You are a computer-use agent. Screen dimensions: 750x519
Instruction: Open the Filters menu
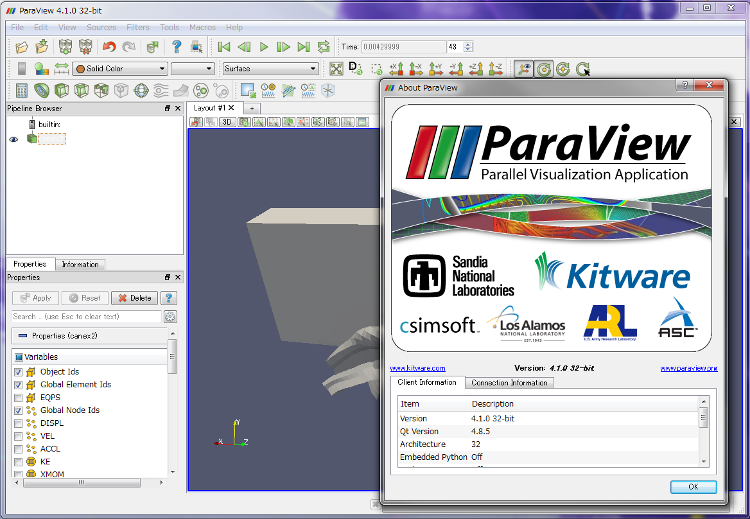[x=138, y=27]
